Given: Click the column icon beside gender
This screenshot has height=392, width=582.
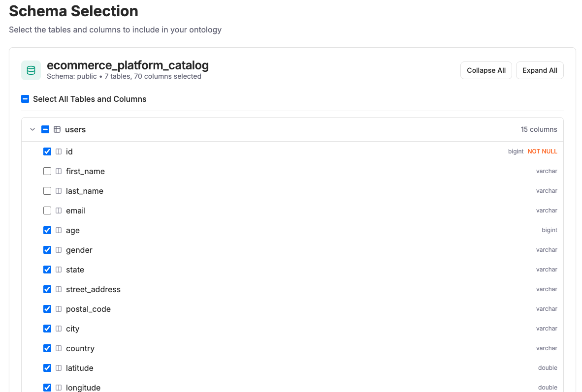Looking at the screenshot, I should [59, 250].
